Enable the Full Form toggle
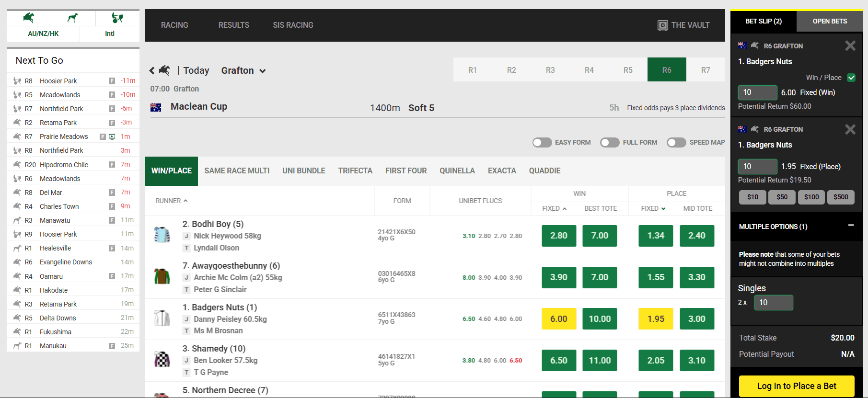Viewport: 868px width, 398px height. tap(610, 143)
